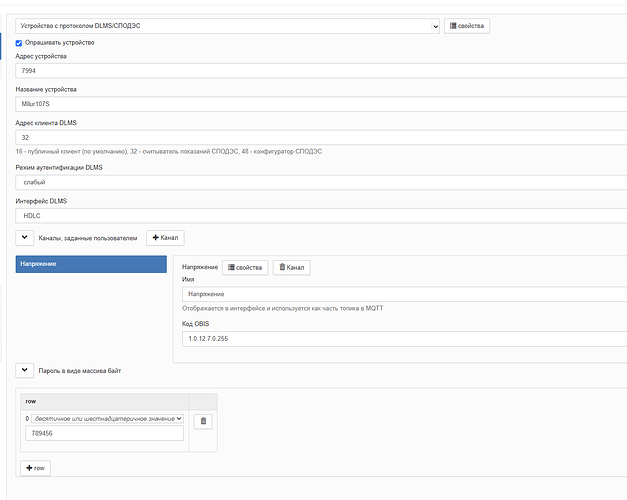
Task: Click the Код OBIS field 1.0.12.7.0.255
Action: 404,339
